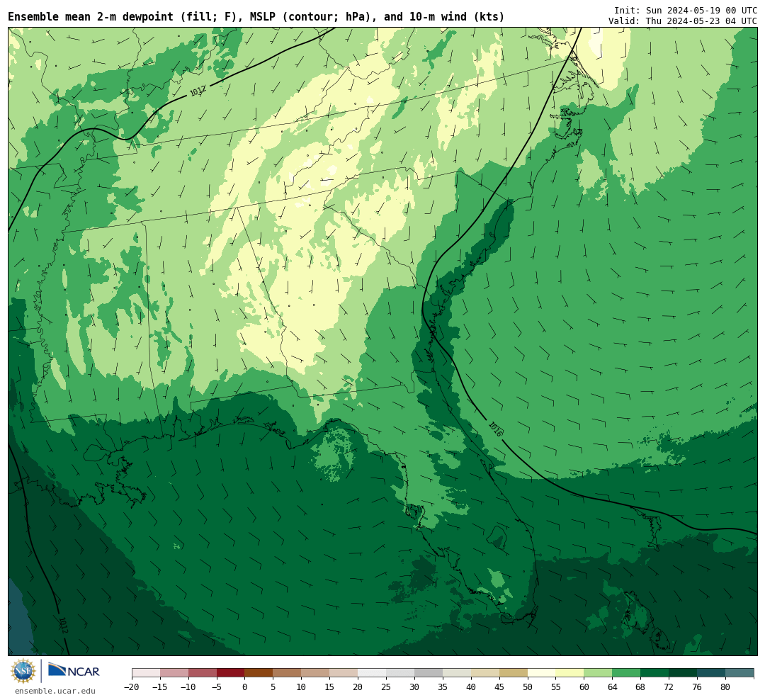Click the colorbar swatch between 0 and 5

[x=259, y=673]
